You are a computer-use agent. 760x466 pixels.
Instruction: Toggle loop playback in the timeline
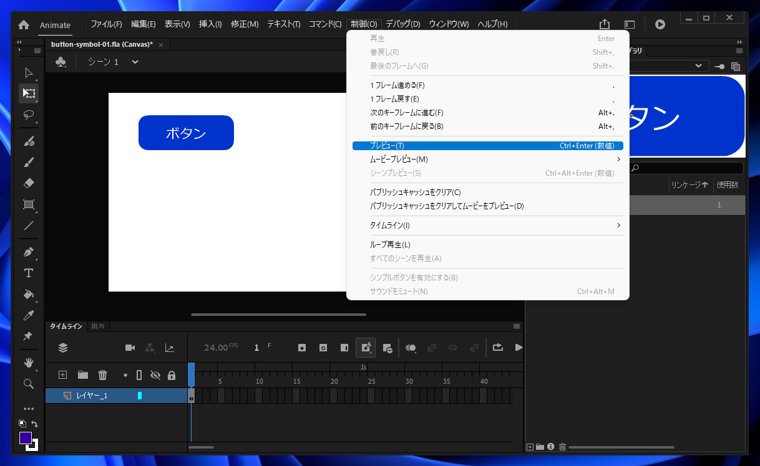(497, 347)
